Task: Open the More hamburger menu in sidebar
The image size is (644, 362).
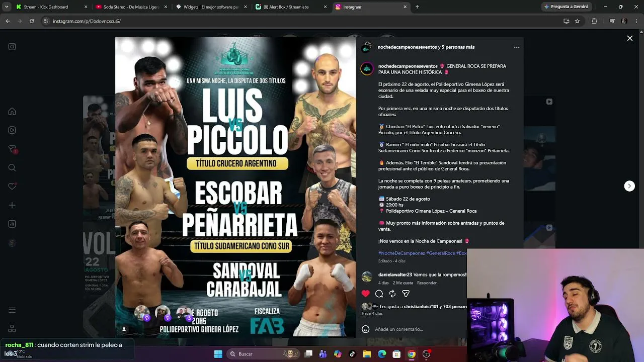Action: 12,310
